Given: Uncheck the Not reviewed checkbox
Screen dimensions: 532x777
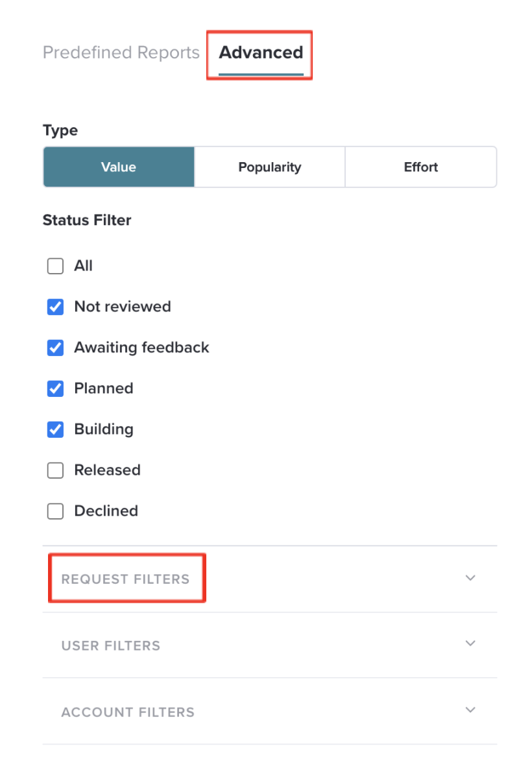Looking at the screenshot, I should 56,307.
